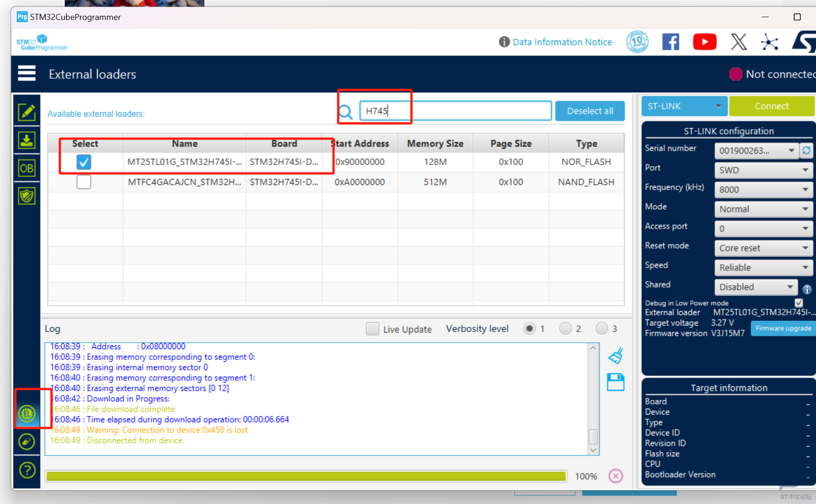Click the ST logo in the header

(x=804, y=42)
